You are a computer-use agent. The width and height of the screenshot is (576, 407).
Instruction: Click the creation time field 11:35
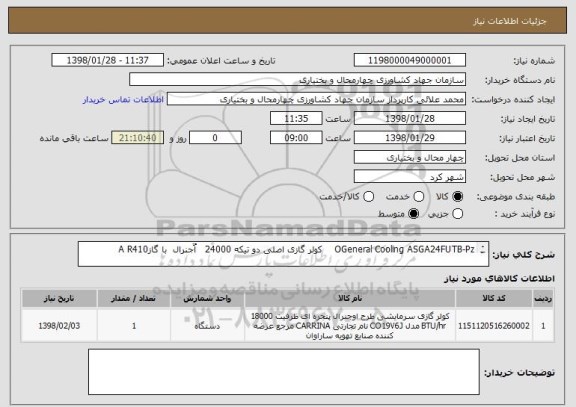click(296, 118)
